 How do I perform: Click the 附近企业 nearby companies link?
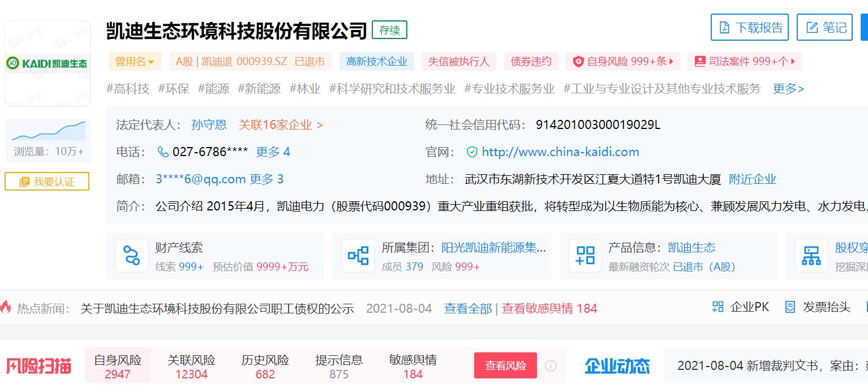752,179
